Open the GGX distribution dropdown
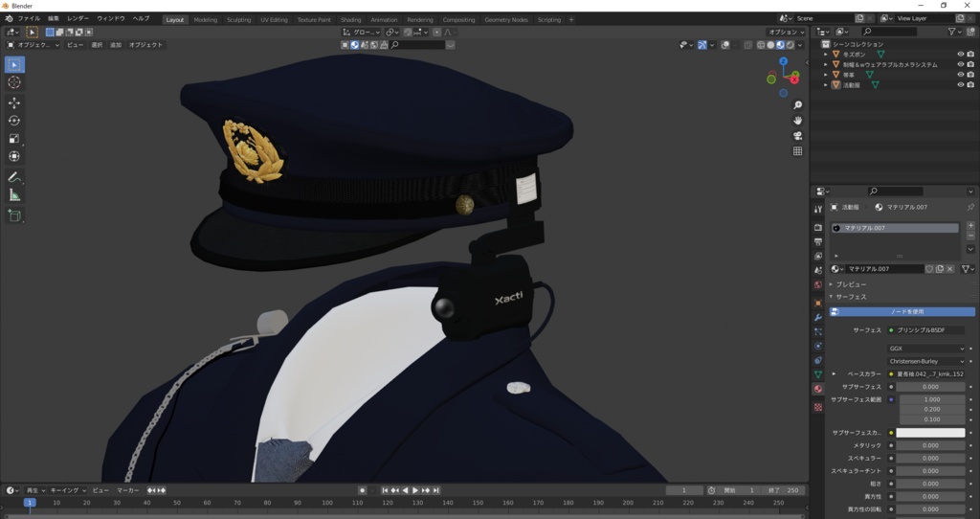This screenshot has width=980, height=519. [x=925, y=349]
